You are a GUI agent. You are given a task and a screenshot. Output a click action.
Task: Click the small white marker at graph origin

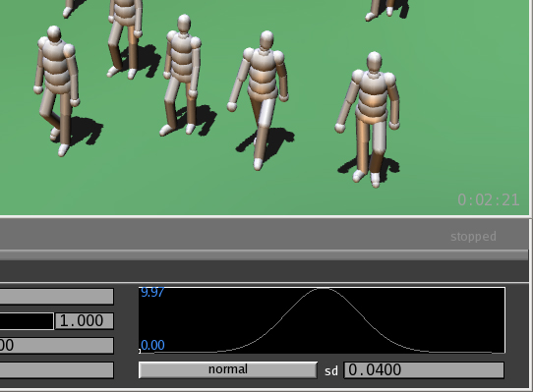[140, 351]
